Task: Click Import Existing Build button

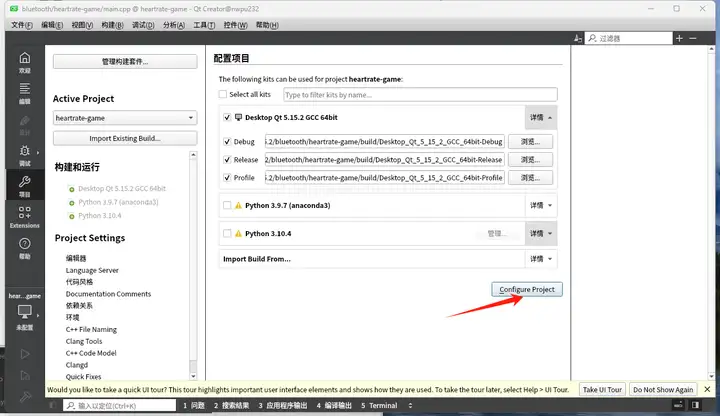Action: [125, 138]
